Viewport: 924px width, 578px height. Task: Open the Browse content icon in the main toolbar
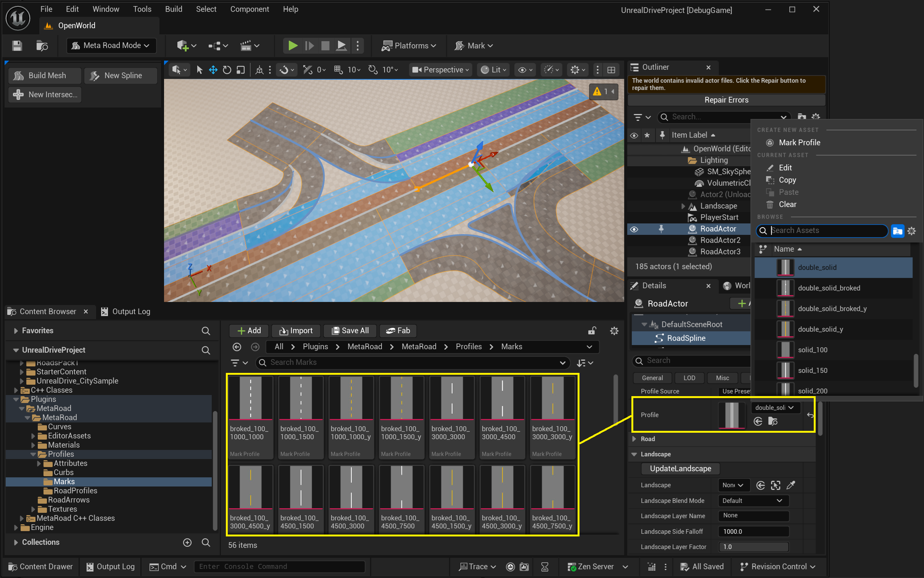click(42, 46)
